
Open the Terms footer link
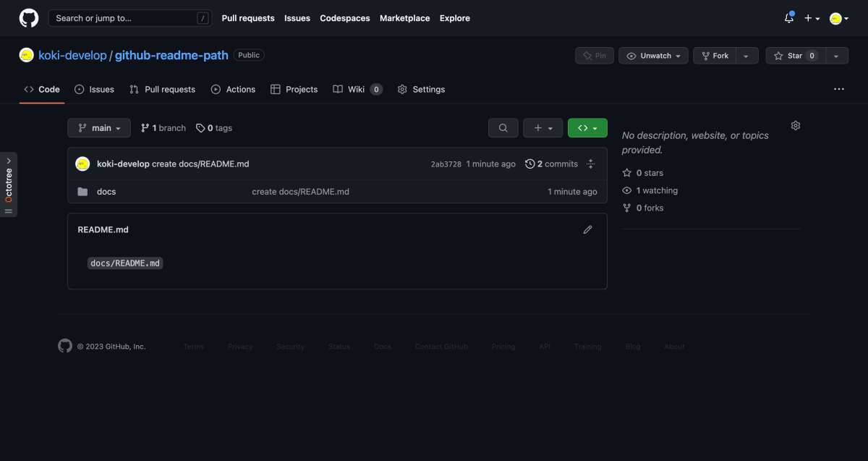point(194,347)
